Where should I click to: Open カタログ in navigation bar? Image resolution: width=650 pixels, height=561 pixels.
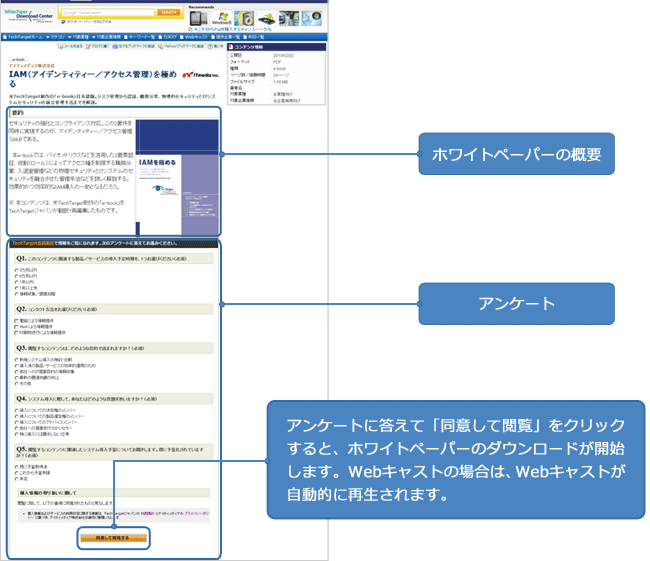click(x=167, y=37)
